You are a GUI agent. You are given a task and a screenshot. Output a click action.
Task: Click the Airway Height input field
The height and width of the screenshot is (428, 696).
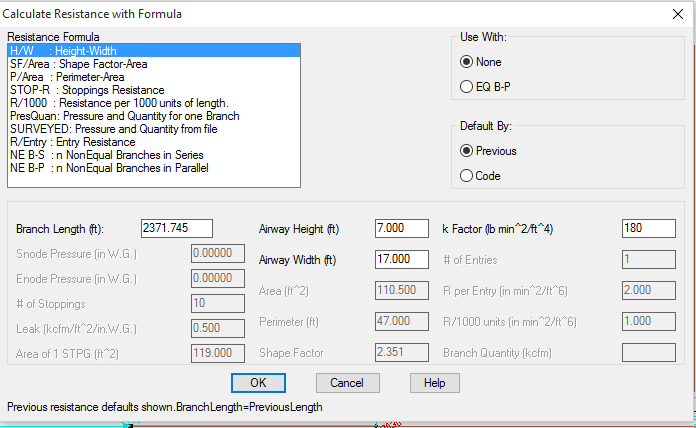tap(401, 228)
